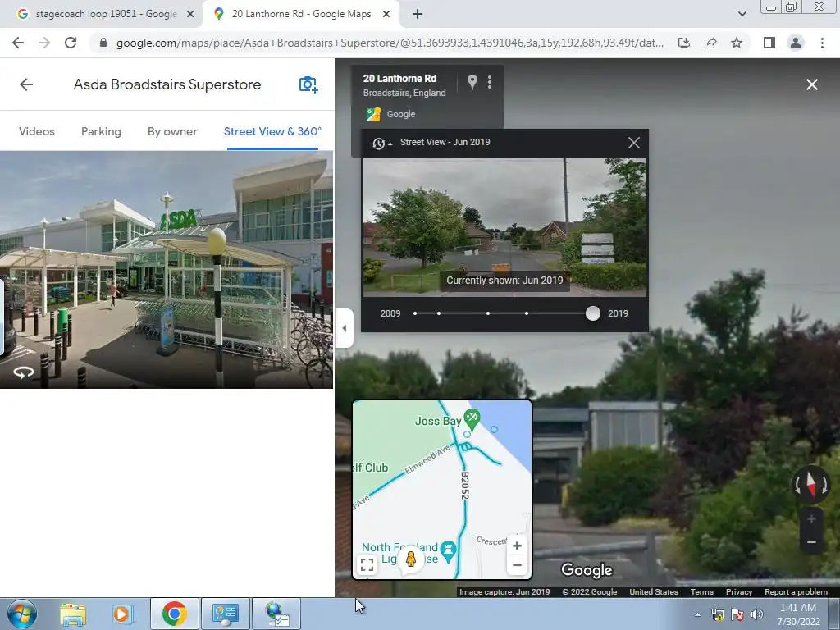Open the Windows Start menu

click(22, 614)
